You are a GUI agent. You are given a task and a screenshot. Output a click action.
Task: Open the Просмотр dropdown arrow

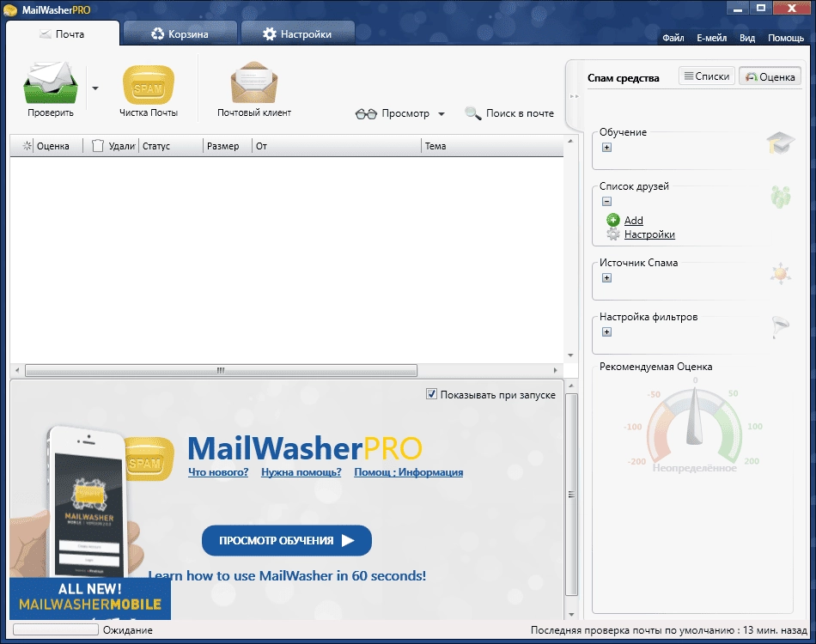(441, 114)
